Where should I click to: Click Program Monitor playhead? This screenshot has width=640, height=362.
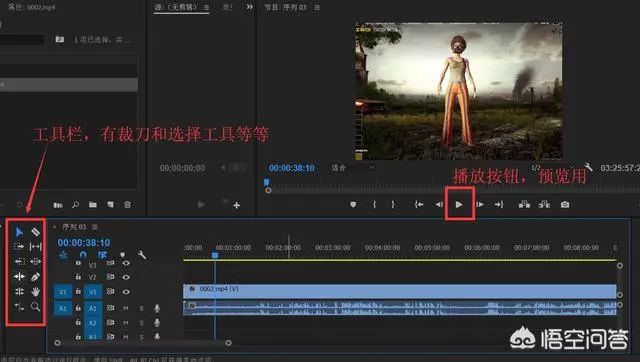pyautogui.click(x=267, y=182)
